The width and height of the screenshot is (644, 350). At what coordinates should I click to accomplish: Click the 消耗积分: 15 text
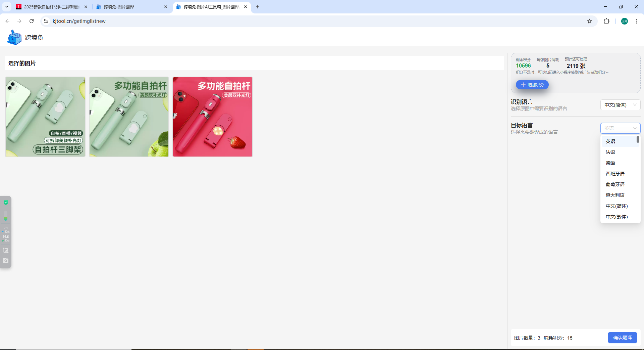[x=558, y=338]
